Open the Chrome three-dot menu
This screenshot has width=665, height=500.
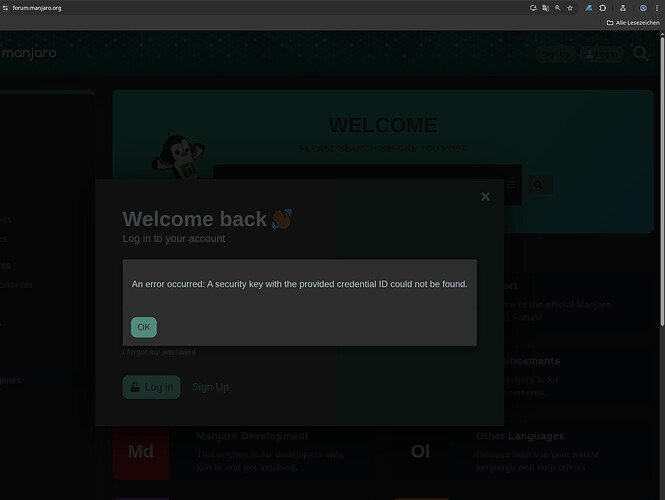pos(657,8)
